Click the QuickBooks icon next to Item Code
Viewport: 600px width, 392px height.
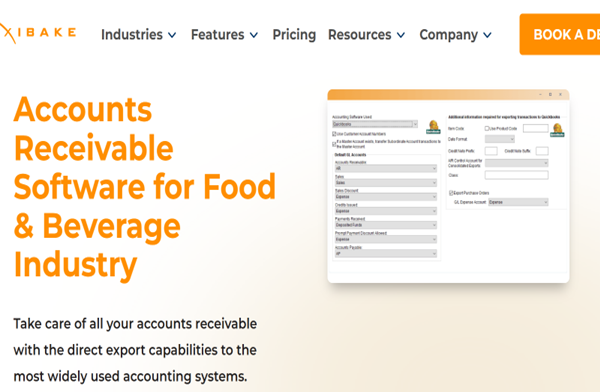(557, 130)
